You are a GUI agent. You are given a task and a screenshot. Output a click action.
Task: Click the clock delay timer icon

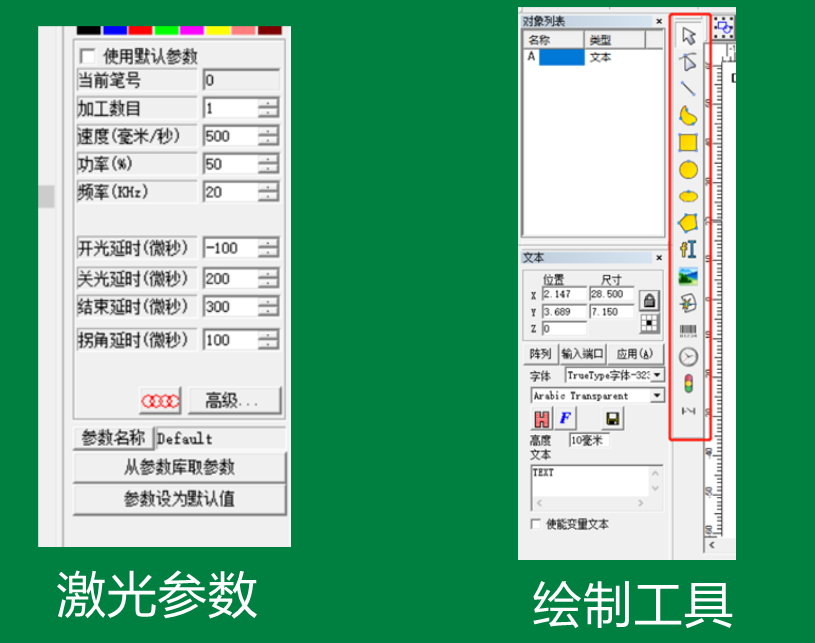pyautogui.click(x=688, y=357)
